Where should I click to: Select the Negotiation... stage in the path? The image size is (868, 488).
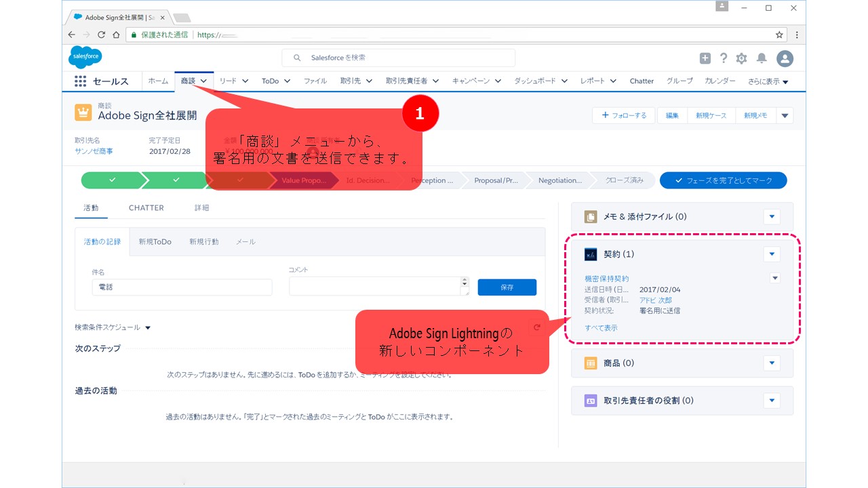tap(560, 180)
